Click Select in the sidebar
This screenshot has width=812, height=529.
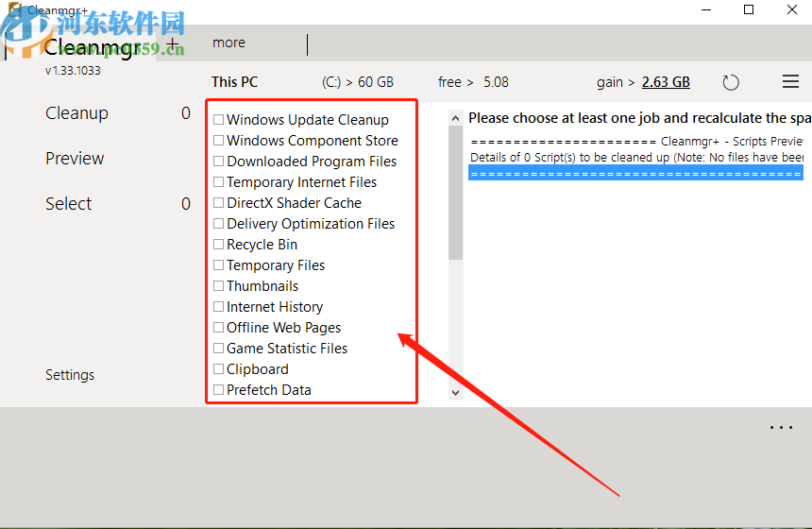[x=68, y=204]
